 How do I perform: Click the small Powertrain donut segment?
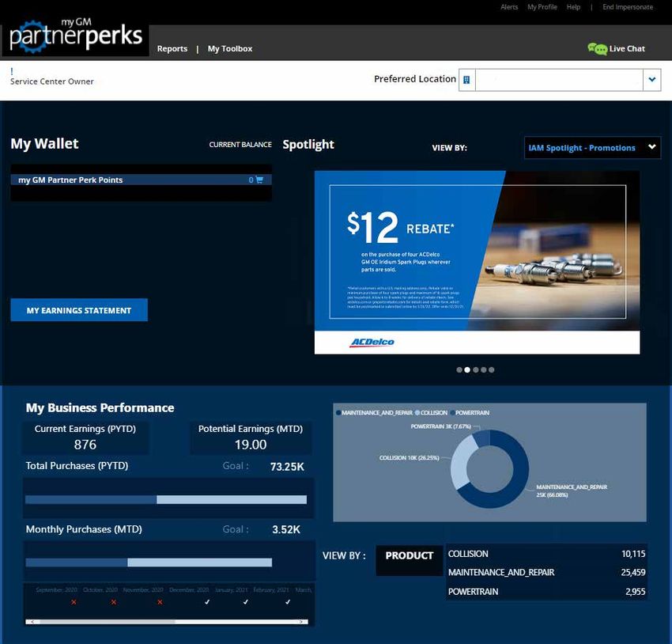click(x=481, y=438)
